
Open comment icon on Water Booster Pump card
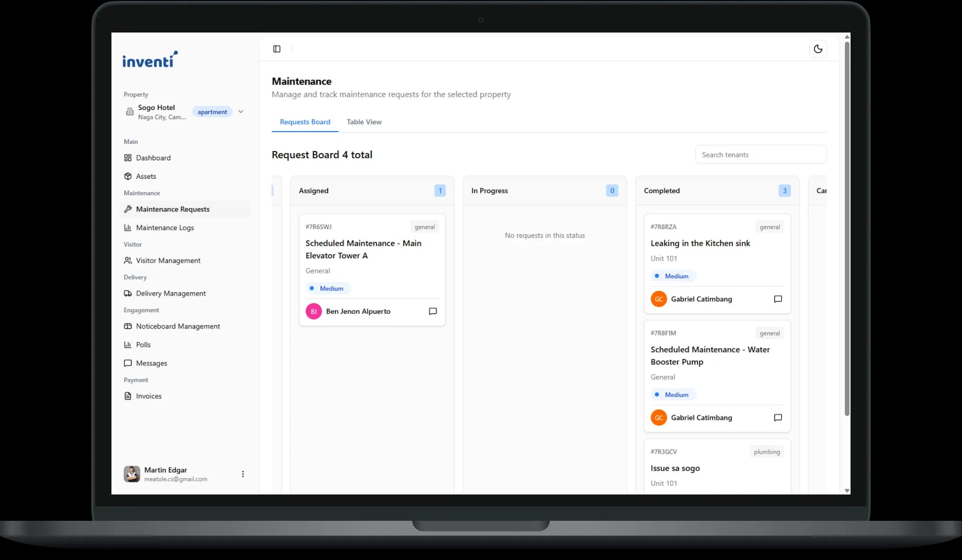tap(777, 417)
